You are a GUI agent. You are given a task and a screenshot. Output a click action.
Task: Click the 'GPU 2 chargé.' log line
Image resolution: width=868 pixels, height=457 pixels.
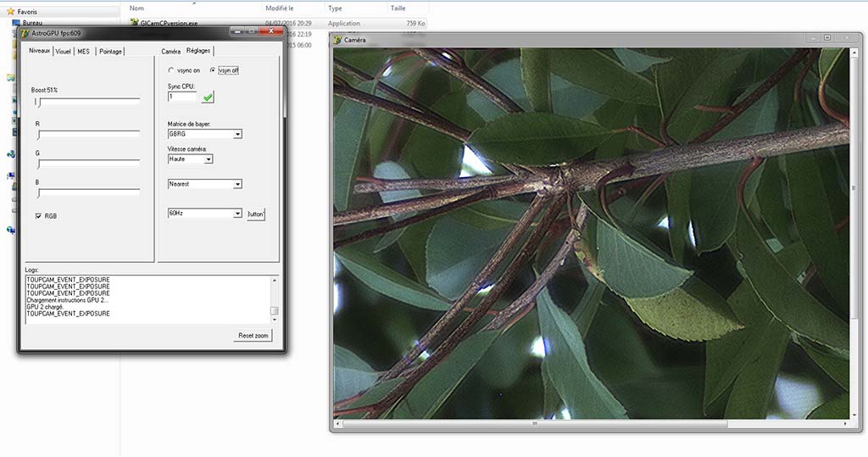[x=45, y=307]
